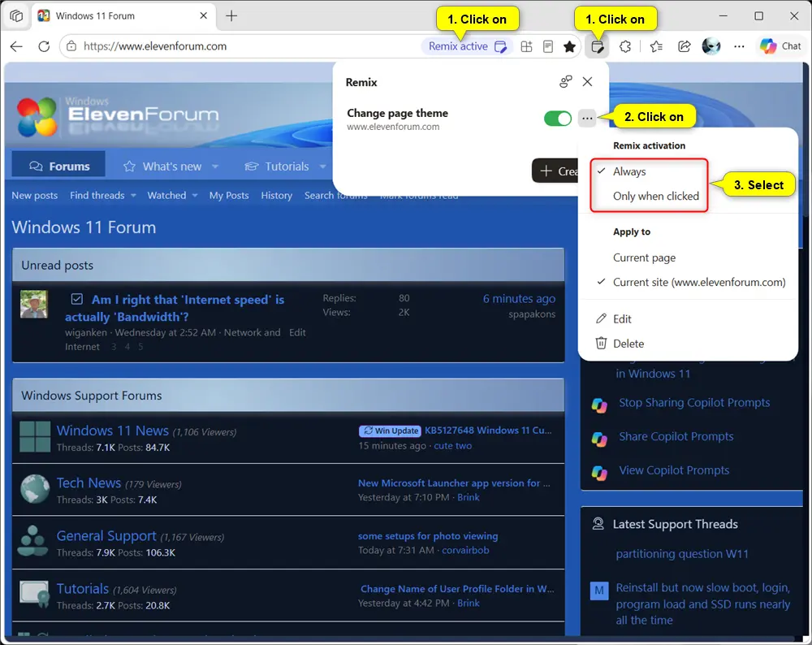Screen dimensions: 812x645
Task: Click the share remix icon in Remix panel
Action: (565, 82)
